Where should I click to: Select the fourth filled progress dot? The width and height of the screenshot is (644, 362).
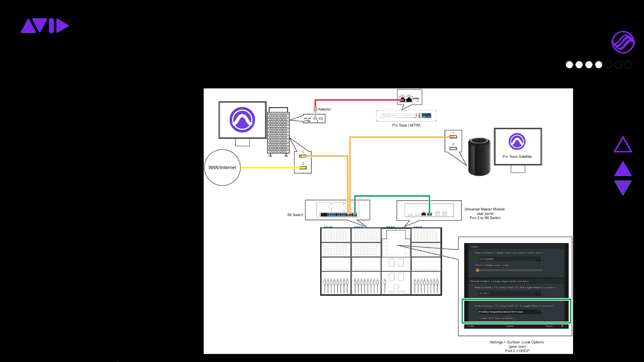pyautogui.click(x=599, y=65)
